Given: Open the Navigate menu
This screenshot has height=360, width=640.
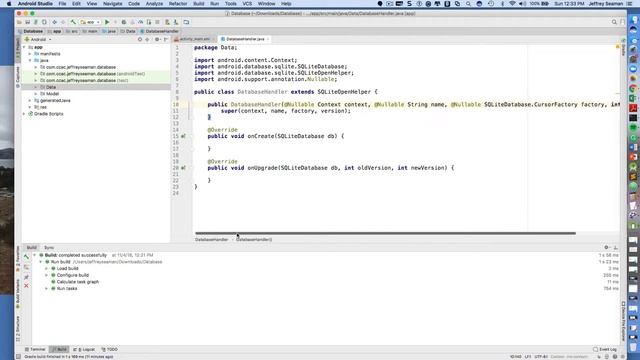Looking at the screenshot, I should [112, 4].
